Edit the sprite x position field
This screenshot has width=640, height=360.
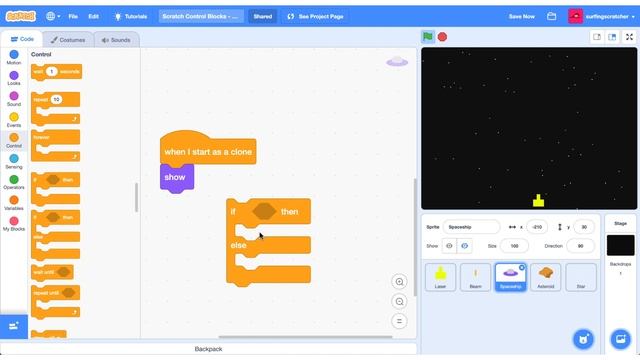(x=537, y=227)
